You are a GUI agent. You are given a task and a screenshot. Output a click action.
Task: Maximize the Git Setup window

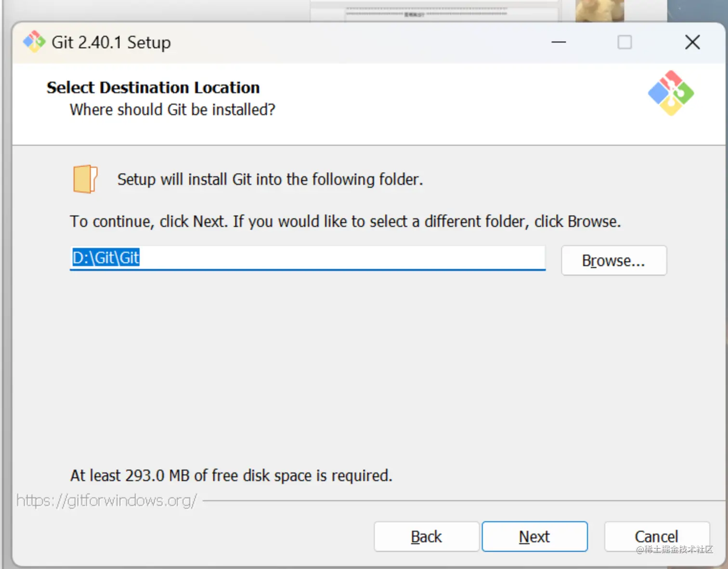click(624, 42)
